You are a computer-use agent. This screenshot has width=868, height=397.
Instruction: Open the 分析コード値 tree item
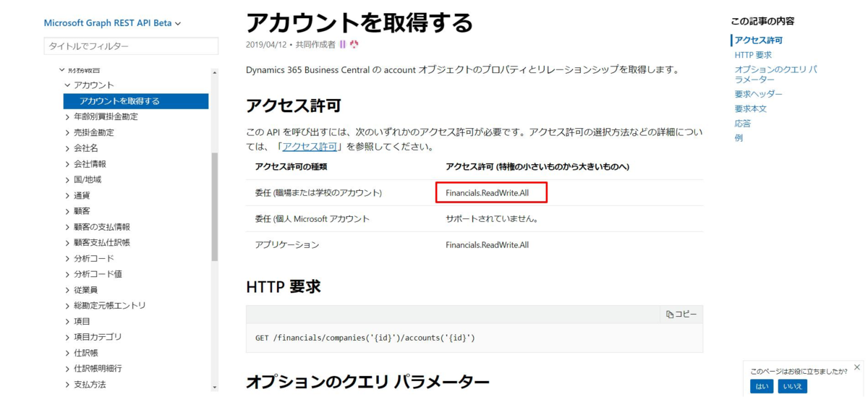(98, 274)
